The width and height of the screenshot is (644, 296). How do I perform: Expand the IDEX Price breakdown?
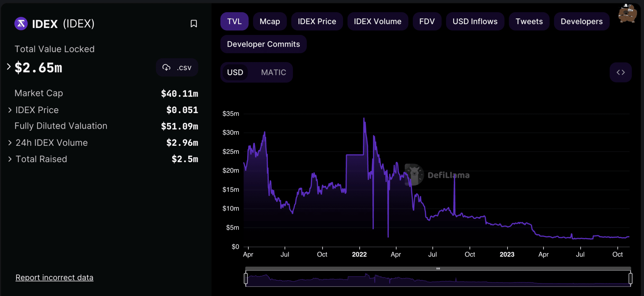tap(9, 110)
